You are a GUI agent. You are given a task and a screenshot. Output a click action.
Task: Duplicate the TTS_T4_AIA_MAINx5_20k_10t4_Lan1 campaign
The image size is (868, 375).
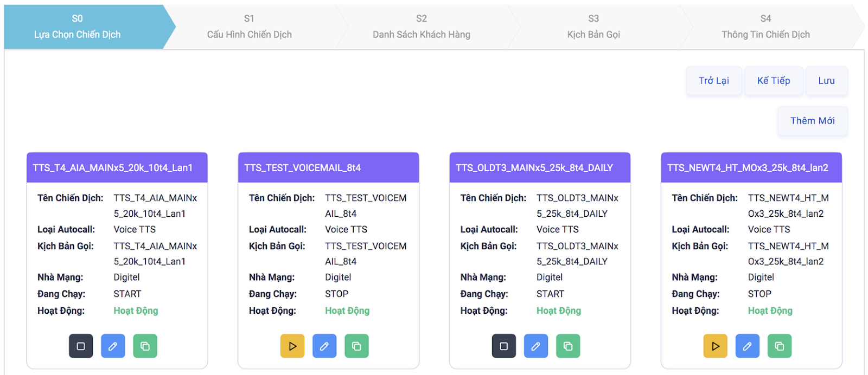point(145,346)
